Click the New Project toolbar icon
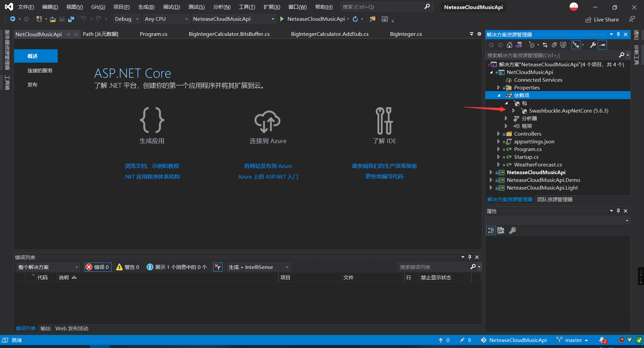This screenshot has height=348, width=644. click(x=39, y=19)
